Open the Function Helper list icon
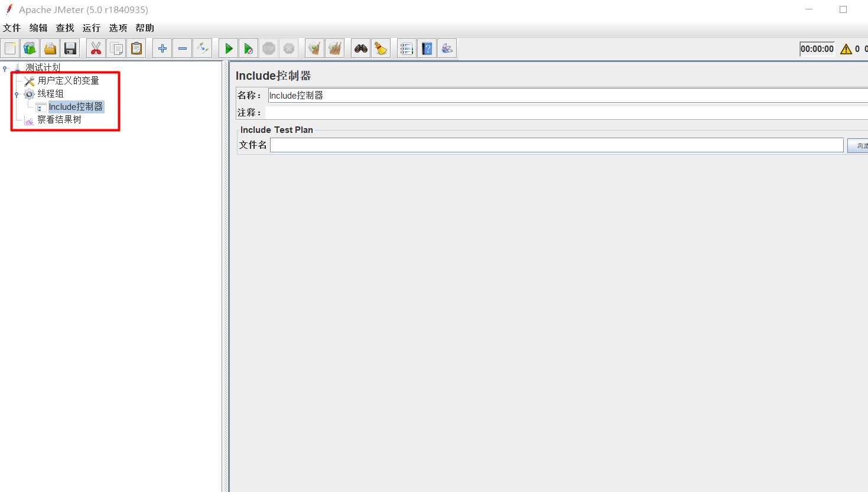 [407, 48]
